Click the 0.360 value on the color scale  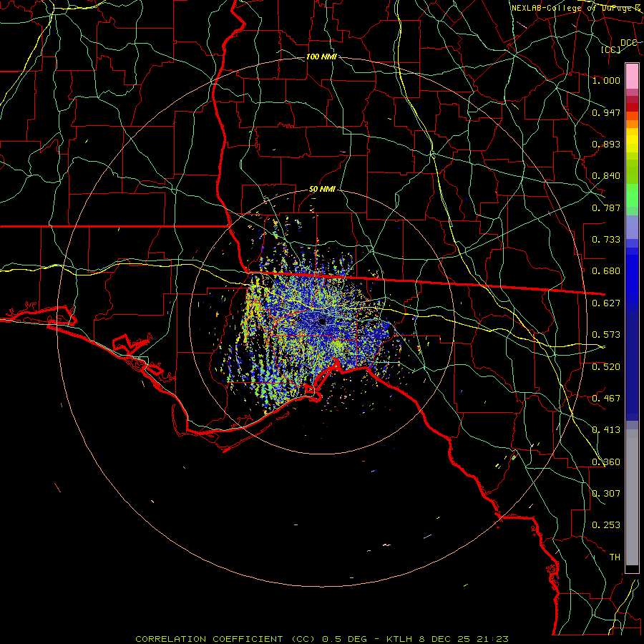[x=606, y=462]
